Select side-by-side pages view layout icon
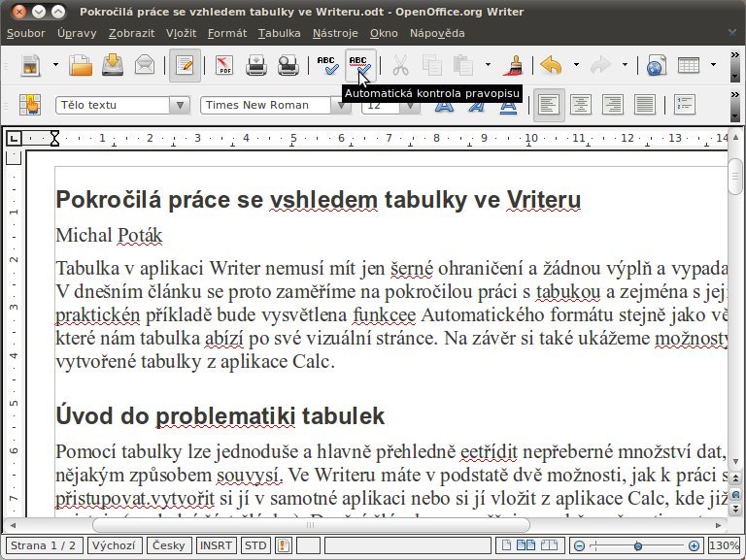The image size is (746, 560). click(526, 545)
